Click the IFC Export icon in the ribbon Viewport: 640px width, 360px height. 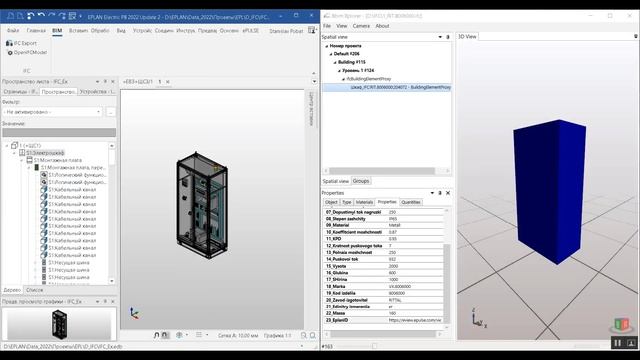click(9, 43)
